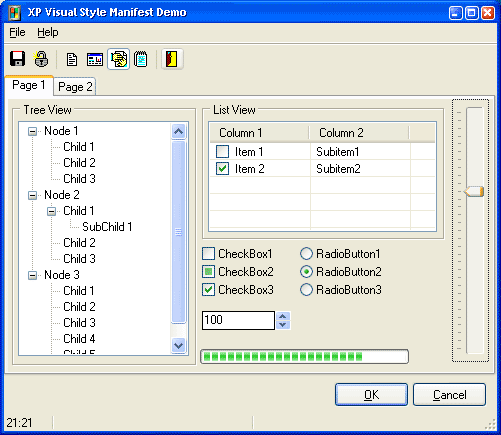Click the numeric field showing 100

click(x=238, y=320)
